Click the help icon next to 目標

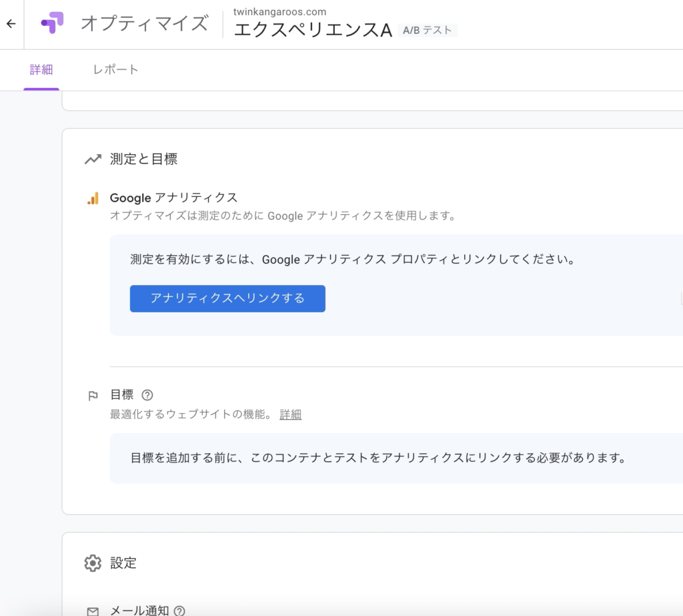coord(147,395)
